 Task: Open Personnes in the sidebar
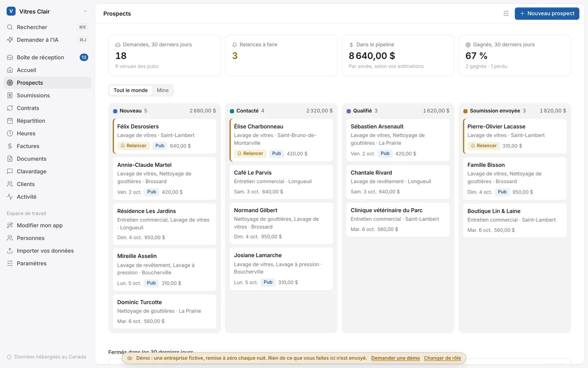[x=47, y=238]
